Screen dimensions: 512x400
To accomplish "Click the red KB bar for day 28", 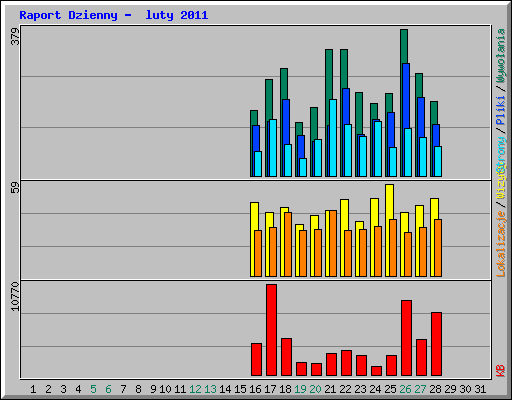I will (436, 344).
